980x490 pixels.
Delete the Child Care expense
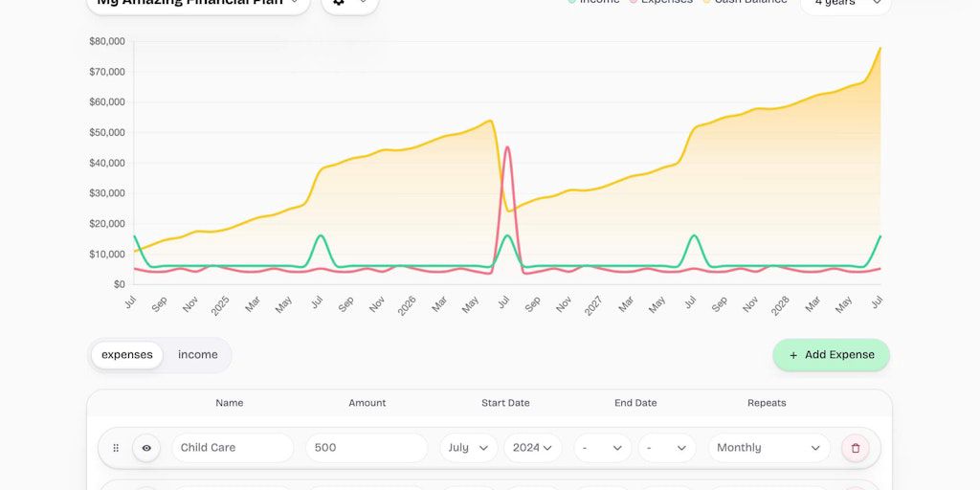pyautogui.click(x=856, y=448)
